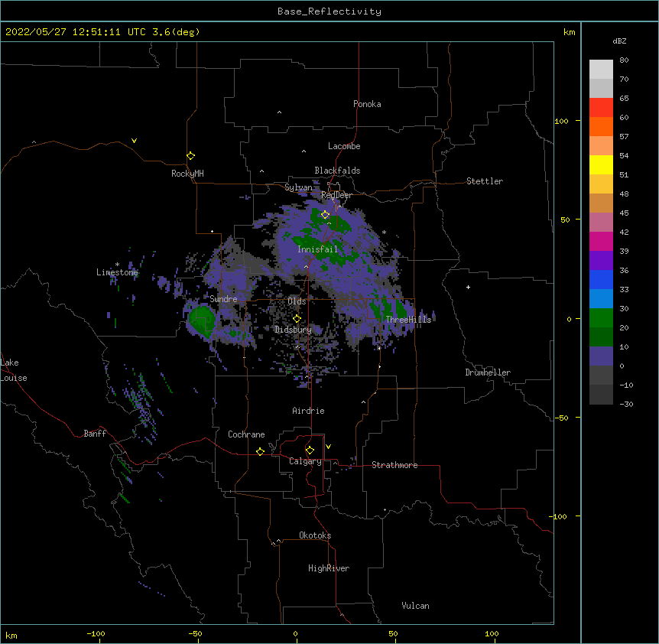Click the Sundre city label

point(223,299)
